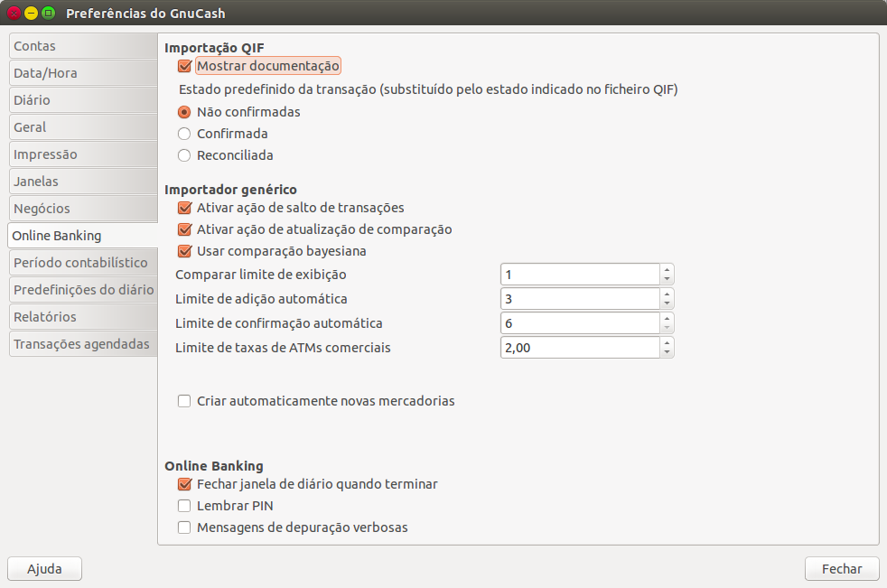
Task: Decrease Limite de taxas de ATMs value
Action: 667,352
